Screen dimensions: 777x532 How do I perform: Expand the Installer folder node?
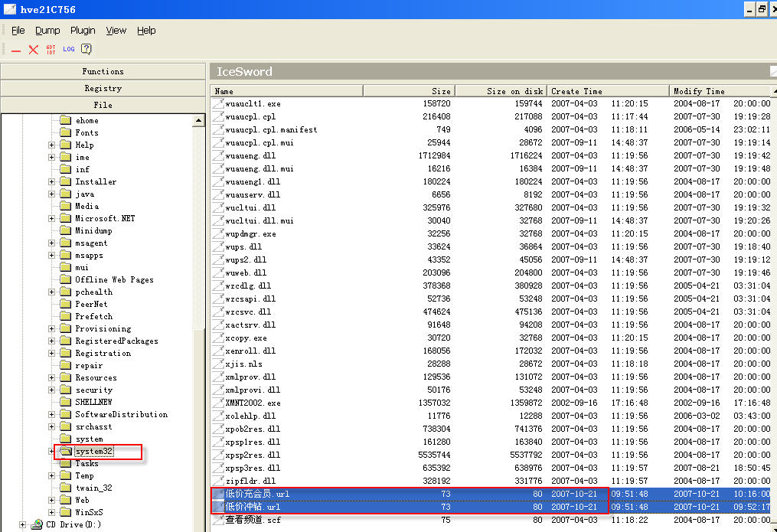click(x=52, y=182)
